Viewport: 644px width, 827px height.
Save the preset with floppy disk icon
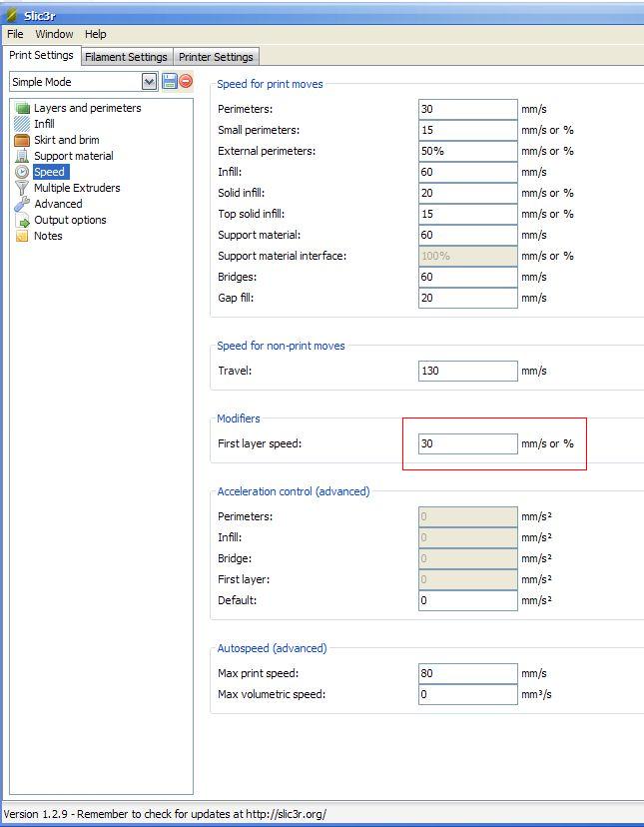170,82
